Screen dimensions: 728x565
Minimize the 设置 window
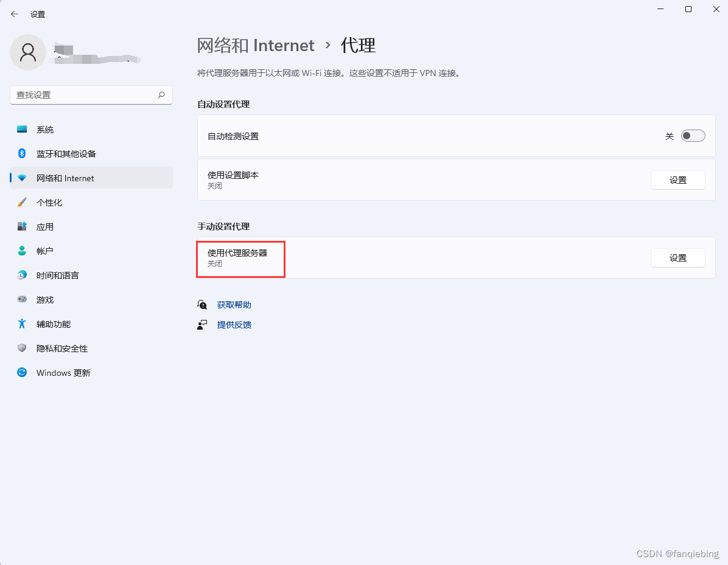coord(660,9)
